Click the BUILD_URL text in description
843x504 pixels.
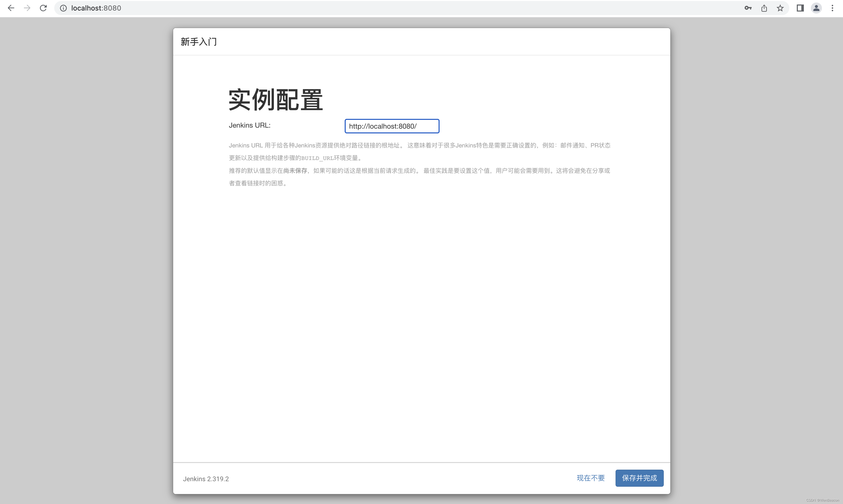coord(317,158)
